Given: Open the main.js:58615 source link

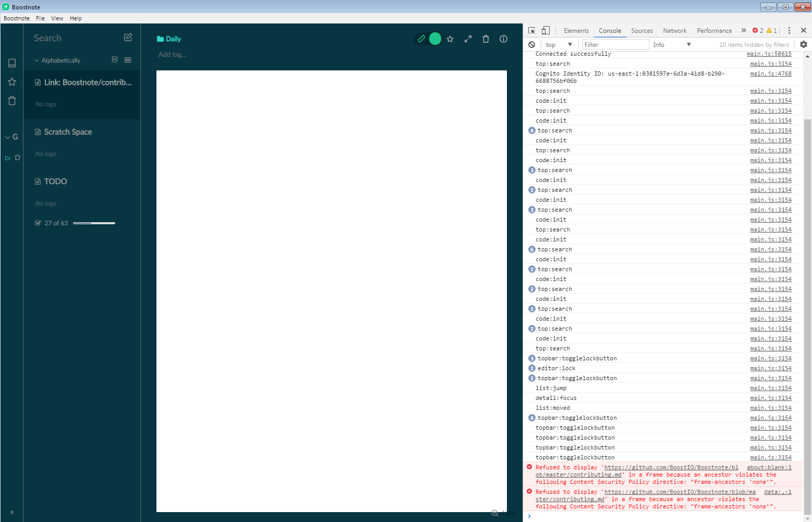Looking at the screenshot, I should coord(769,54).
